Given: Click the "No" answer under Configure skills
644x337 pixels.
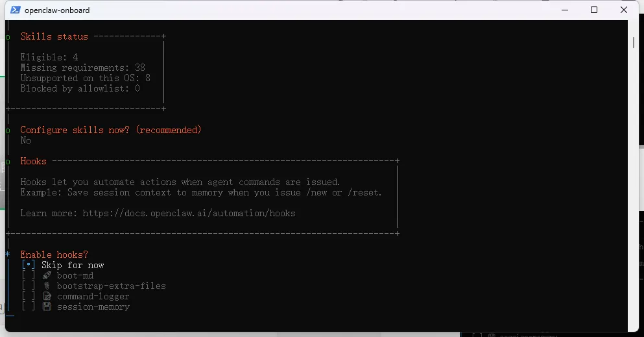Looking at the screenshot, I should pos(25,140).
